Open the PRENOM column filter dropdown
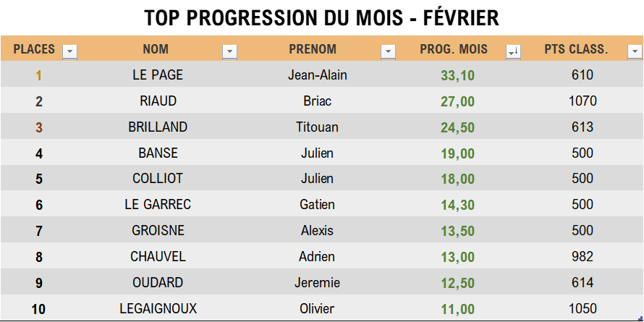Screen dimensions: 644x322 (x=388, y=52)
